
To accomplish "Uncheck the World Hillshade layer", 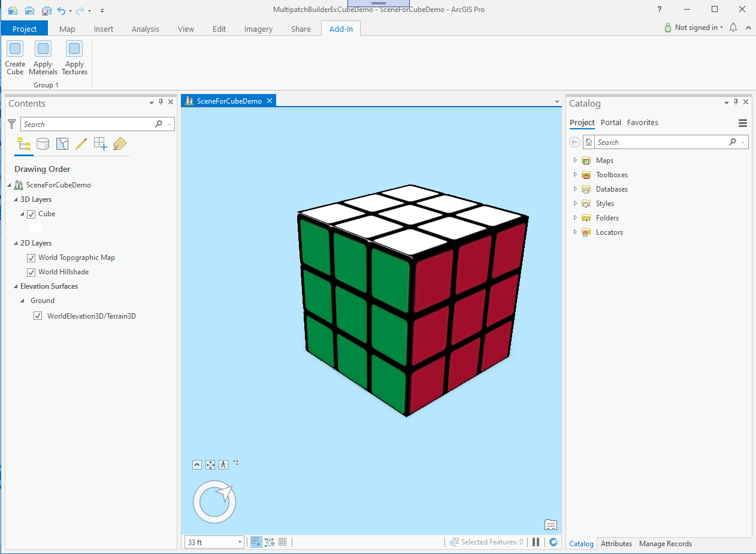I will [31, 271].
